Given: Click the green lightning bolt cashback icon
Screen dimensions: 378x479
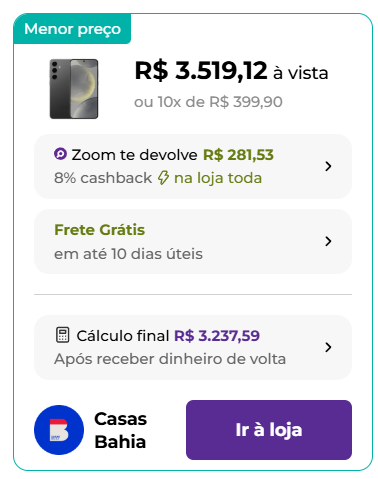Looking at the screenshot, I should coord(163,178).
